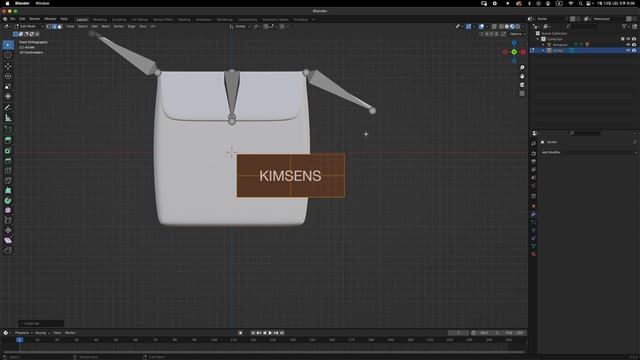Select the Transform tool
The image size is (640, 360).
click(x=8, y=96)
